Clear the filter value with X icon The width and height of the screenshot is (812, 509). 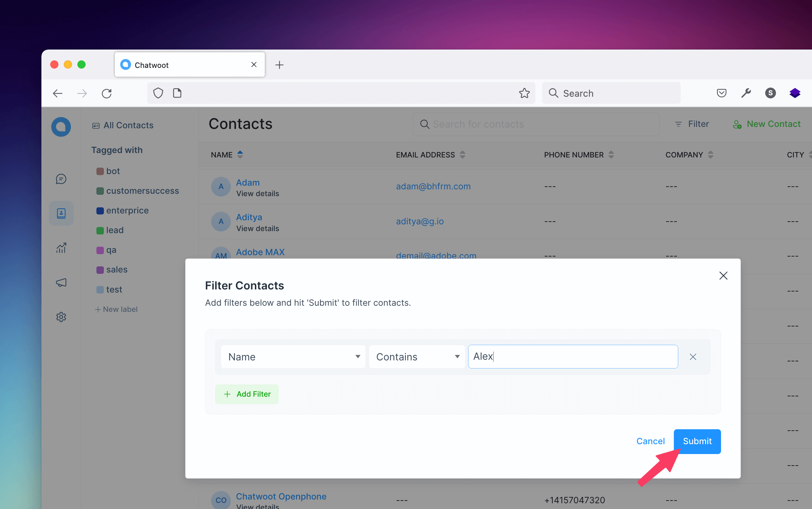pos(692,357)
